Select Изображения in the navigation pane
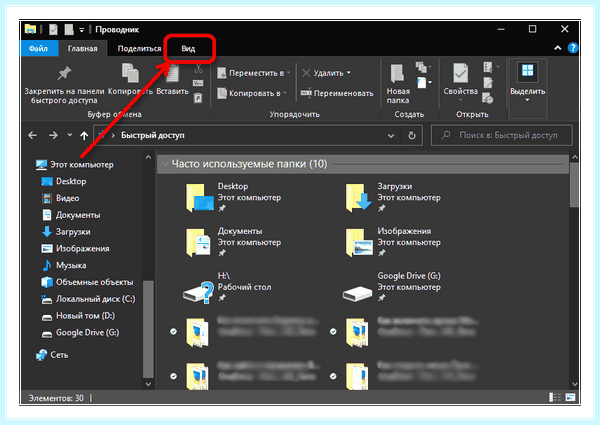Image resolution: width=600 pixels, height=425 pixels. coord(75,249)
